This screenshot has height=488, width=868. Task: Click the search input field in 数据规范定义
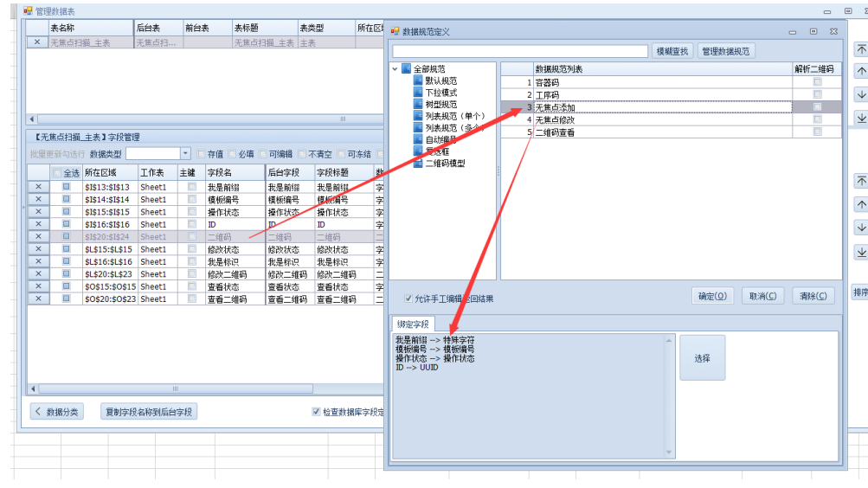(x=519, y=51)
